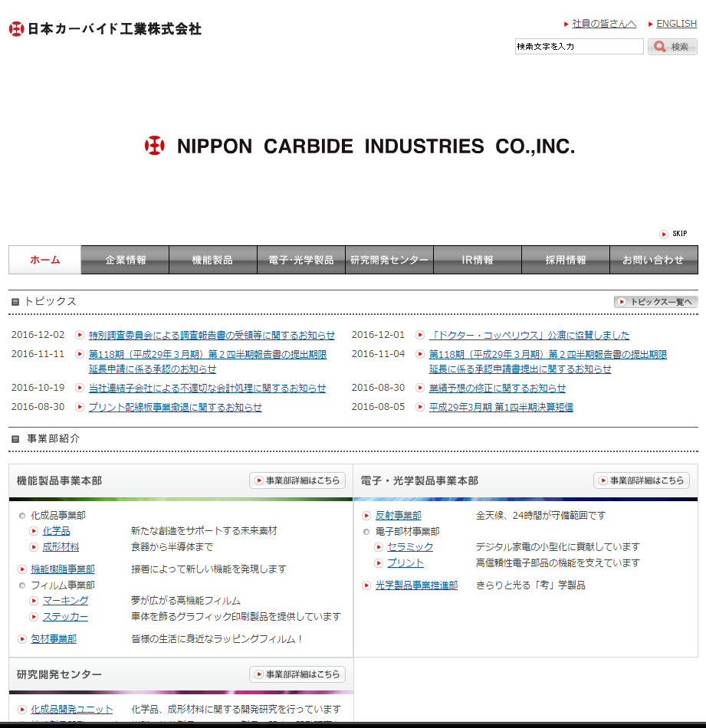Click arrow icon beside 包材事業部
The width and height of the screenshot is (706, 728).
(22, 639)
